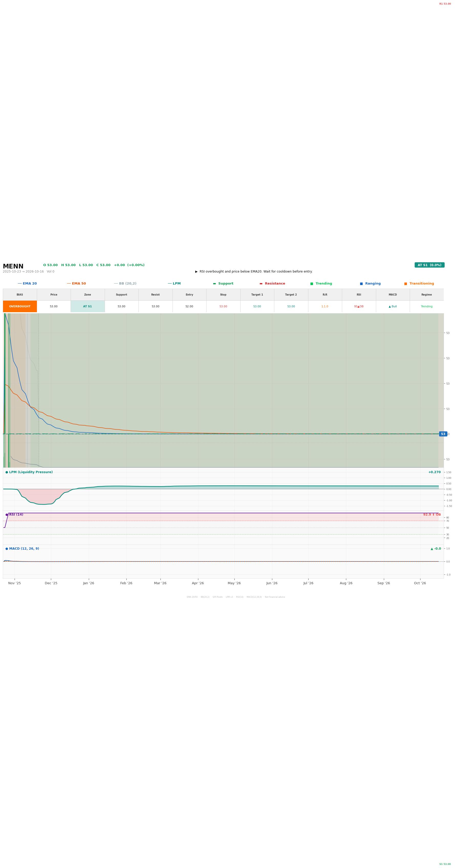Click the Zone column header
The width and height of the screenshot is (455, 868).
[x=88, y=295]
